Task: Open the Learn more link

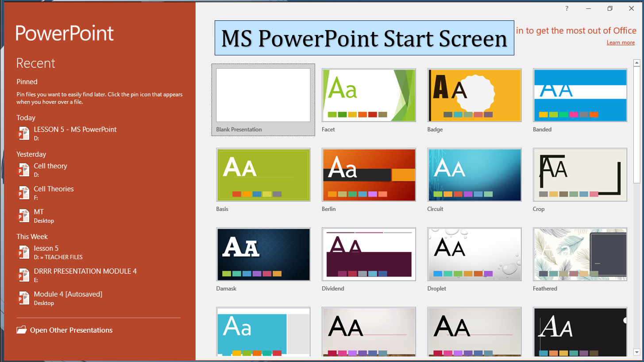Action: click(621, 43)
